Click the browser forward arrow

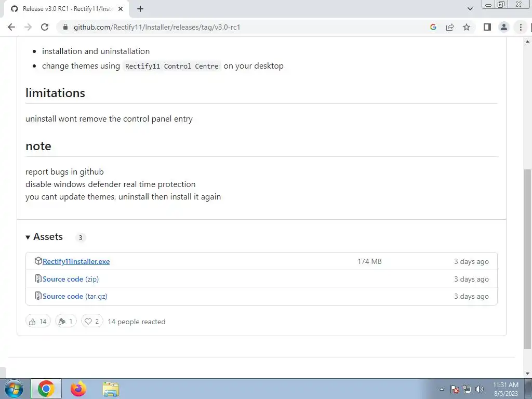pos(28,27)
